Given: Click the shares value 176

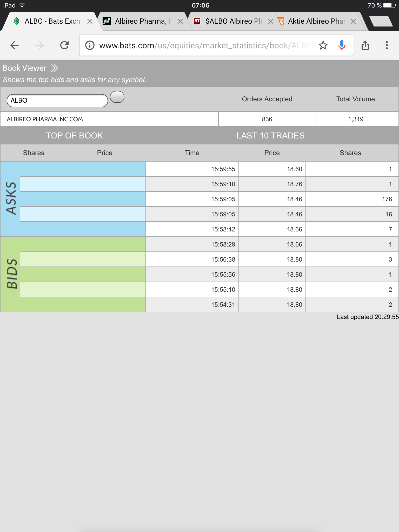Looking at the screenshot, I should [387, 199].
